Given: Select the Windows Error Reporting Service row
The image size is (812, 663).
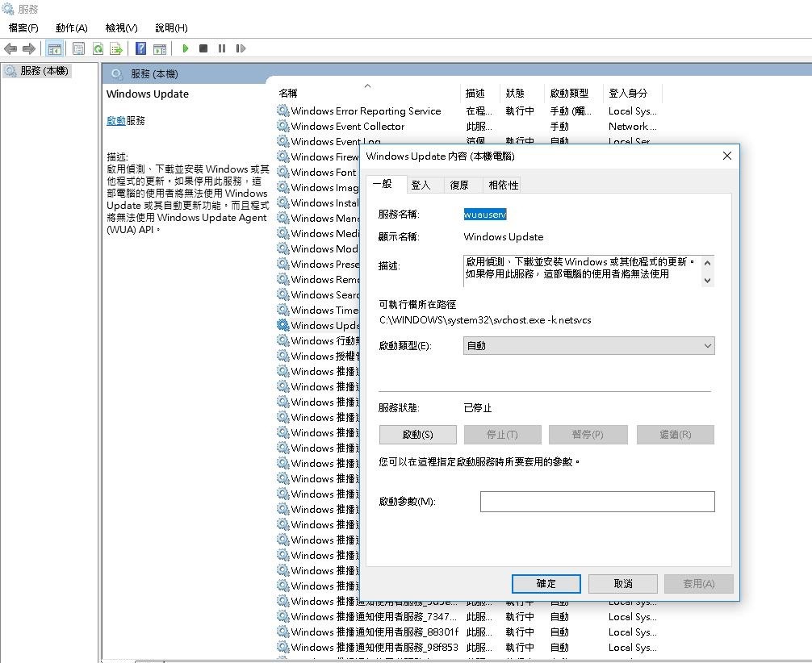Looking at the screenshot, I should pos(469,110).
